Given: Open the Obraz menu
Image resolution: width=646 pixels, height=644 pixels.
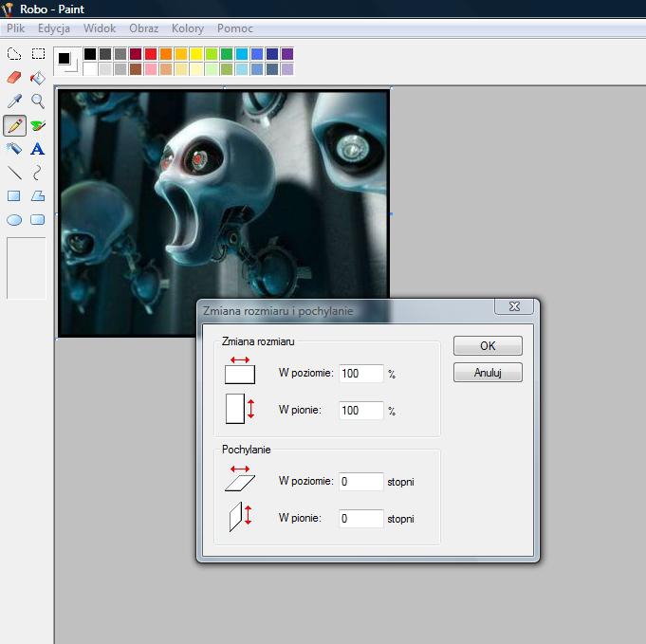Looking at the screenshot, I should coord(144,28).
